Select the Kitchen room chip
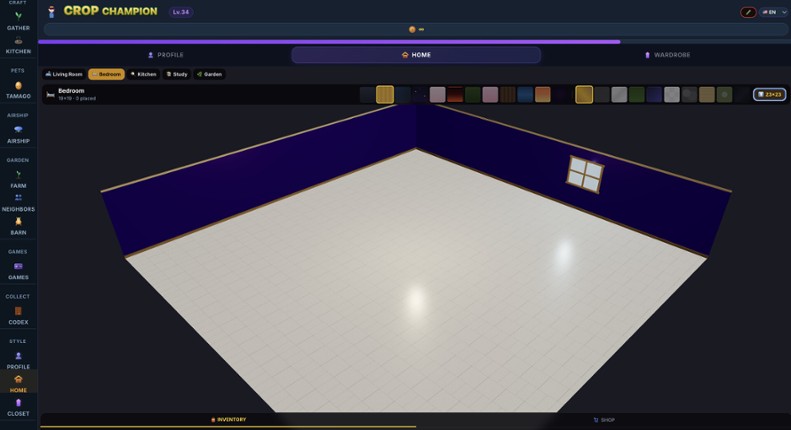The width and height of the screenshot is (791, 430). (143, 74)
